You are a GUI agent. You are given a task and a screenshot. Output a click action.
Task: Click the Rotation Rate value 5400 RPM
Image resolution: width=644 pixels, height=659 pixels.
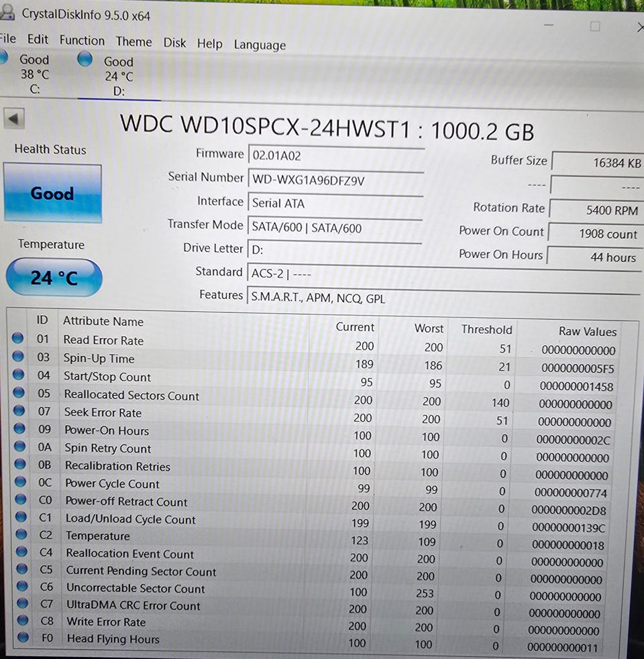click(596, 209)
